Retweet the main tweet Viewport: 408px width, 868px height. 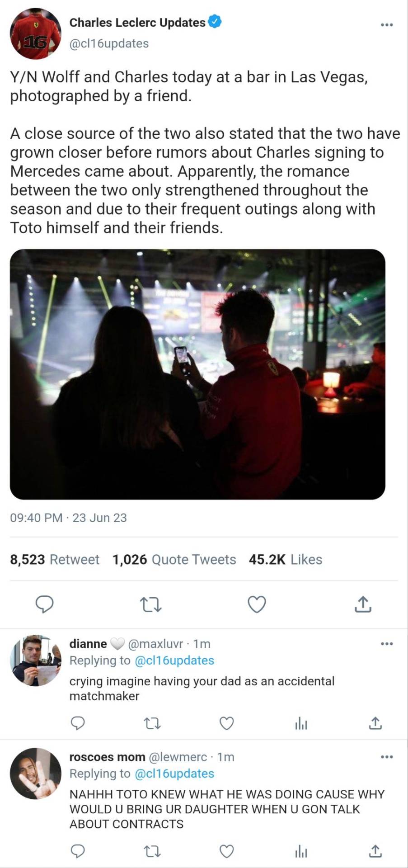pos(150,604)
